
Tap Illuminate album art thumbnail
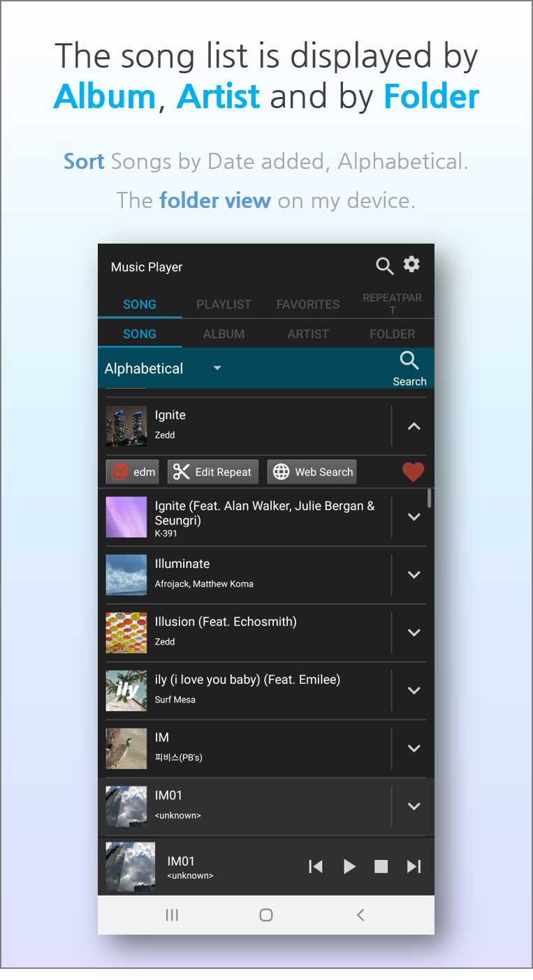point(126,574)
